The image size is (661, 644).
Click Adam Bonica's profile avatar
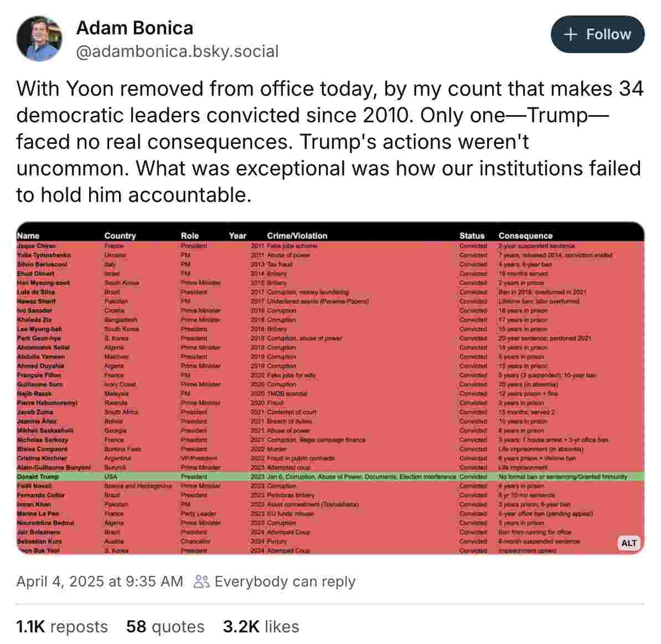[x=39, y=39]
